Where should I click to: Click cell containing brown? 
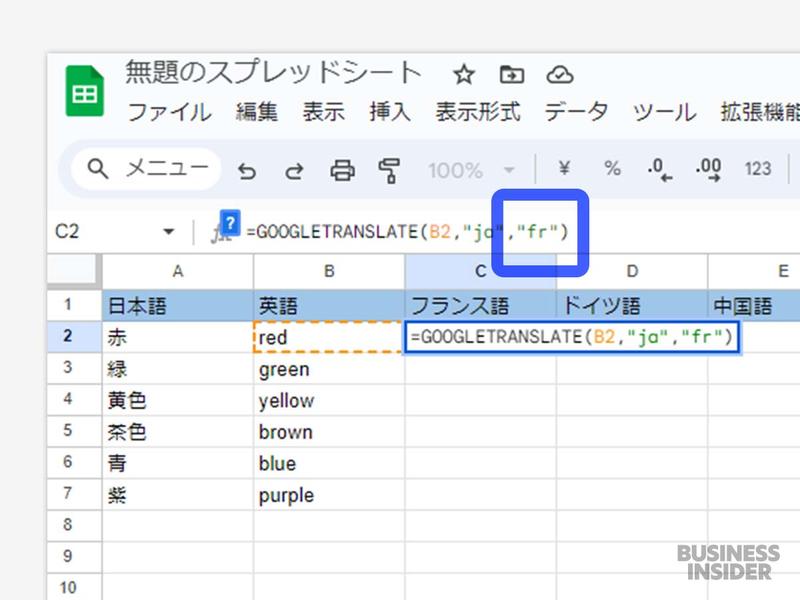[329, 432]
